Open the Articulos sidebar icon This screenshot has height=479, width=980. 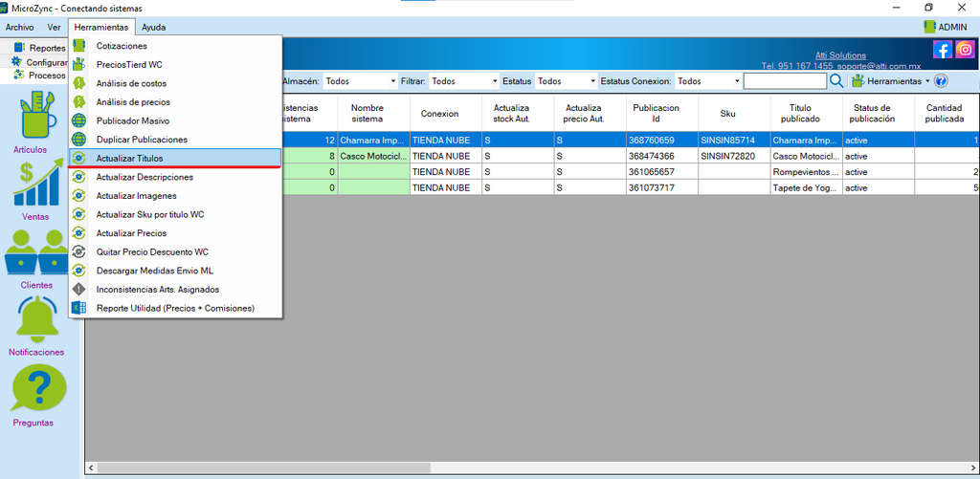tap(37, 116)
